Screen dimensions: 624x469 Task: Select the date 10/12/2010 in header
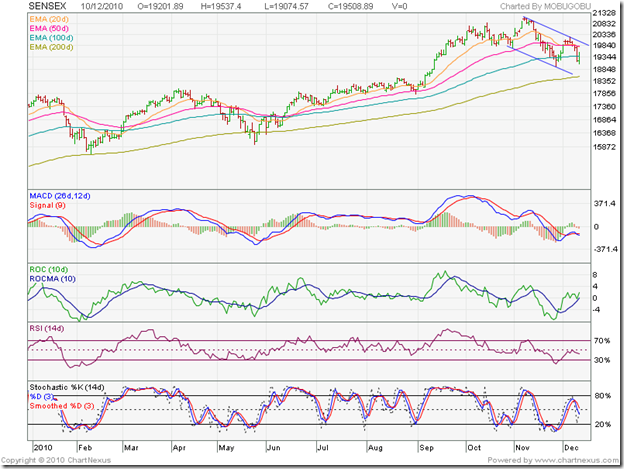click(102, 6)
